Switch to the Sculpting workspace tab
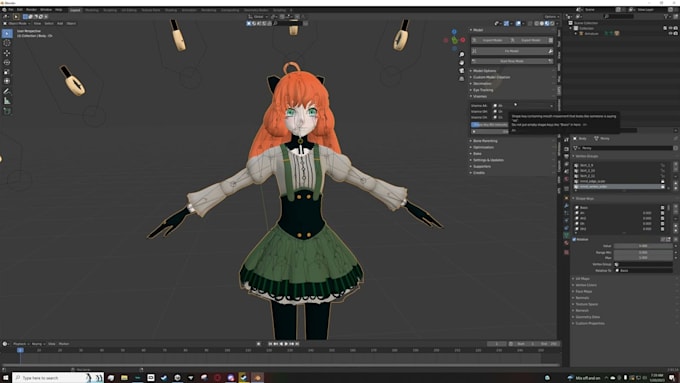 (x=110, y=10)
